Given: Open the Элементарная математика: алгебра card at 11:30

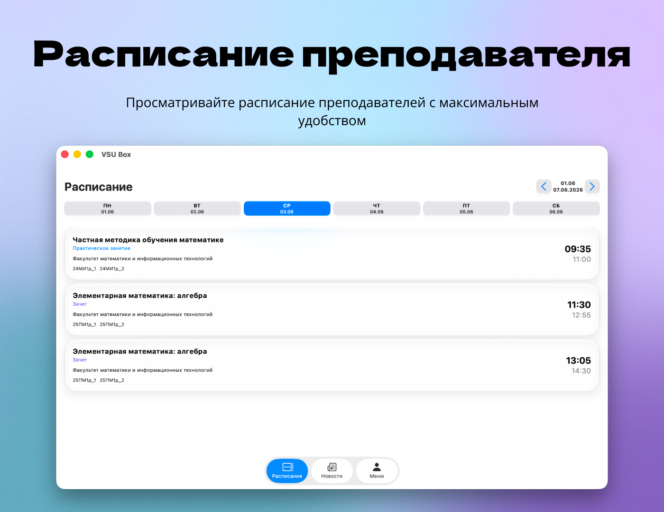Looking at the screenshot, I should (332, 310).
